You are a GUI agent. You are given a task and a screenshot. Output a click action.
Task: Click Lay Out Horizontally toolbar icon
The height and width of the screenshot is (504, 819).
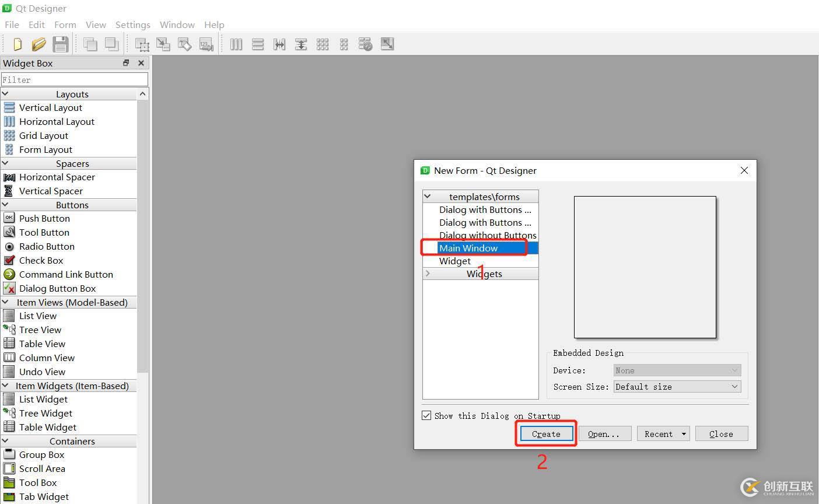coord(236,44)
